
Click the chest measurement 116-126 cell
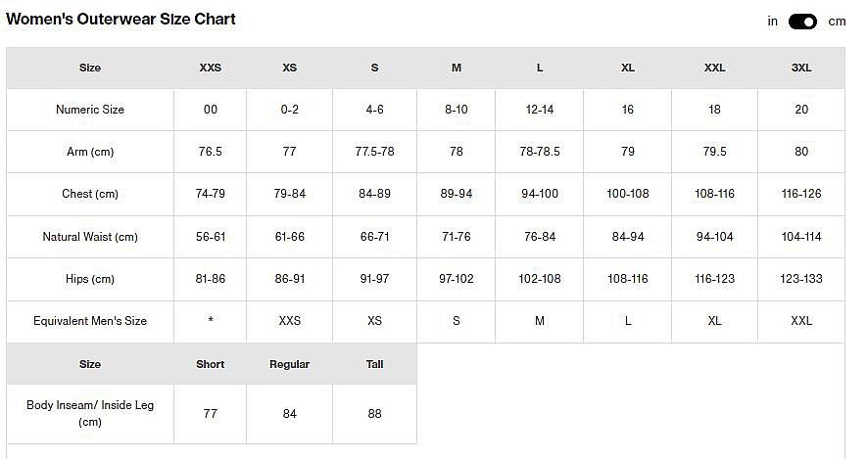coord(801,194)
